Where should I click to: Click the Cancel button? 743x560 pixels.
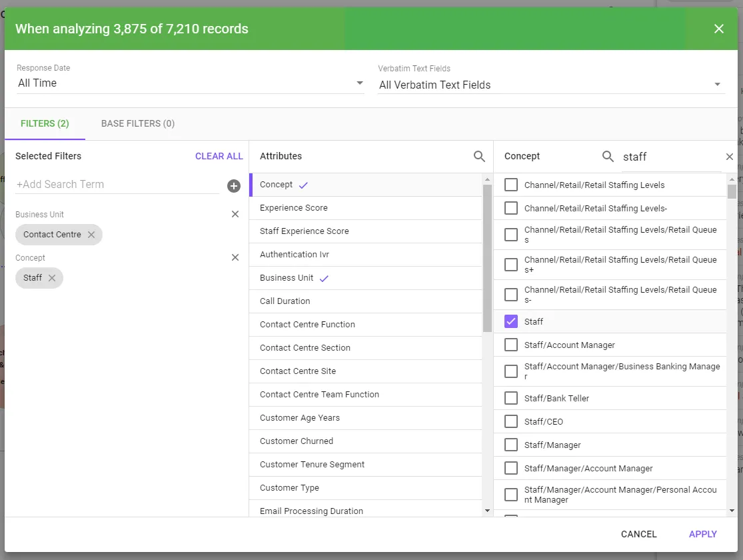pyautogui.click(x=639, y=535)
